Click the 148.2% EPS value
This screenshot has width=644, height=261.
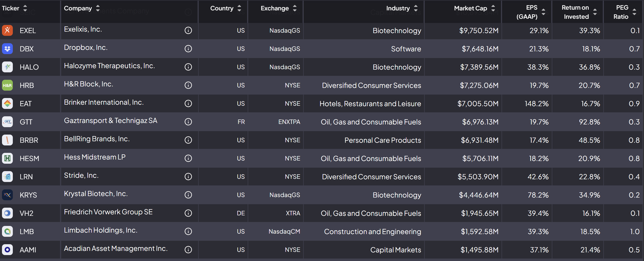click(x=537, y=104)
